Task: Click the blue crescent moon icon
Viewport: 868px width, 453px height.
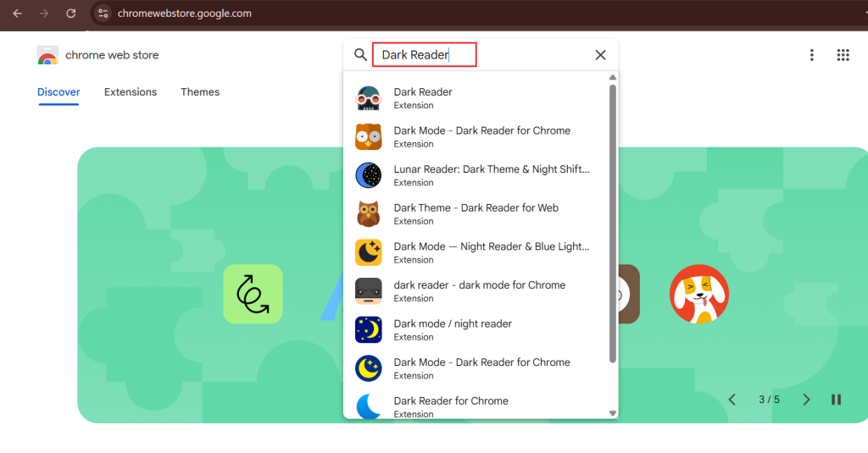Action: (368, 406)
